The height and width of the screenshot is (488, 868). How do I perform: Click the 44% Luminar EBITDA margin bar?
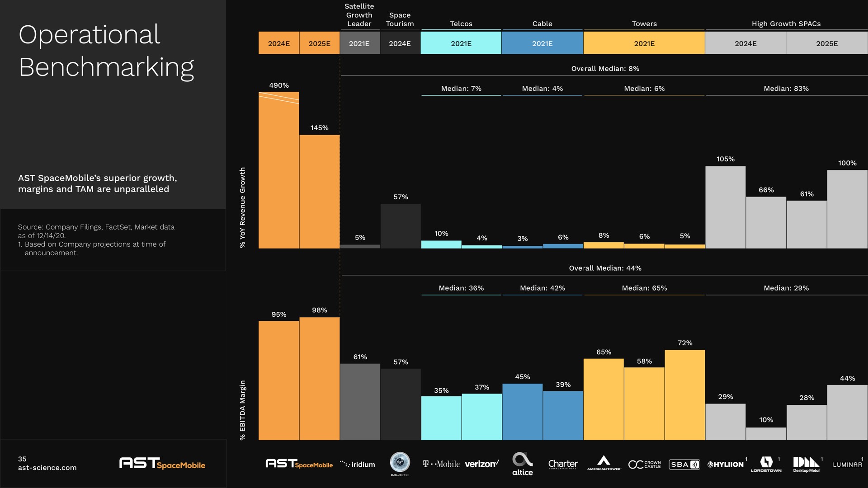(x=847, y=413)
